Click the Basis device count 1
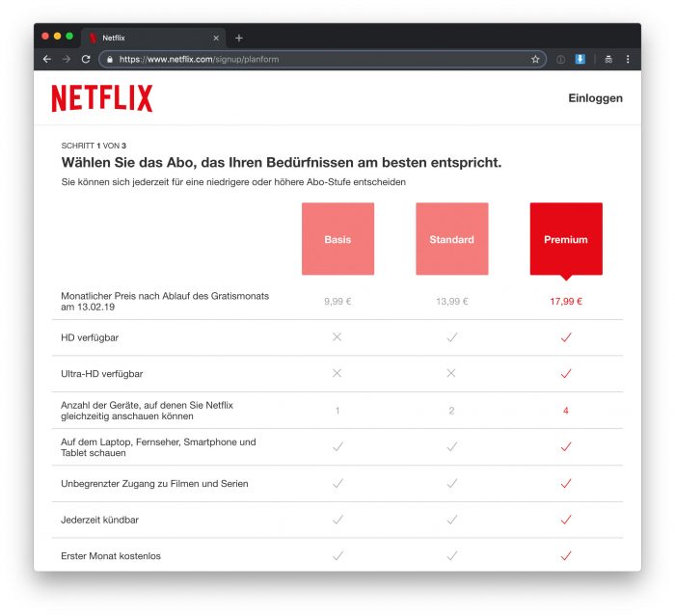 pos(337,411)
